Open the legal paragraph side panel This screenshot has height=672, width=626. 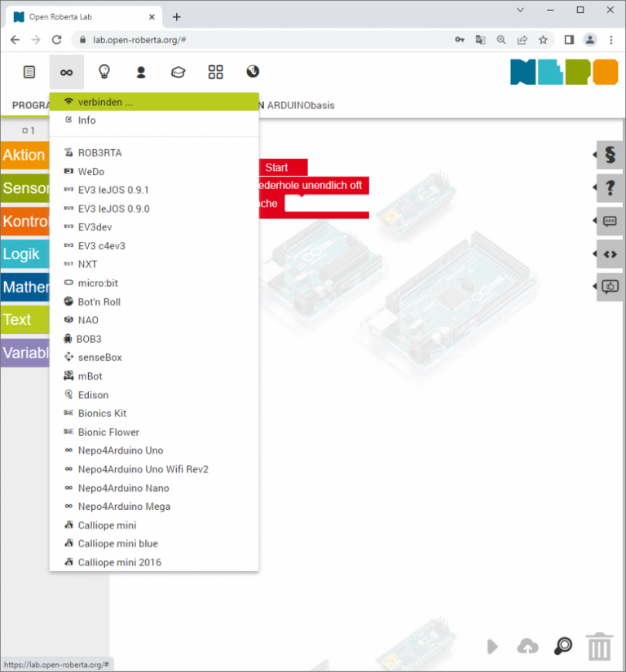[609, 155]
